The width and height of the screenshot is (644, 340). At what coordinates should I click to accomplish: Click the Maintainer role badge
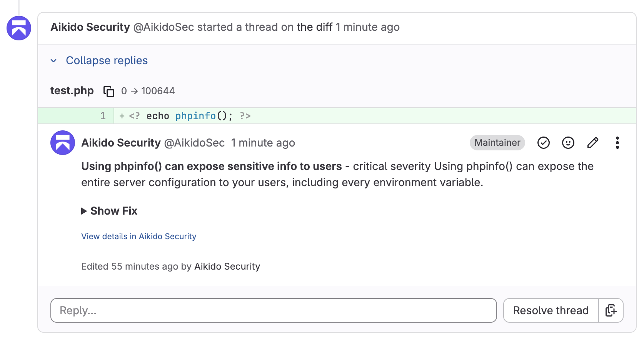(497, 143)
